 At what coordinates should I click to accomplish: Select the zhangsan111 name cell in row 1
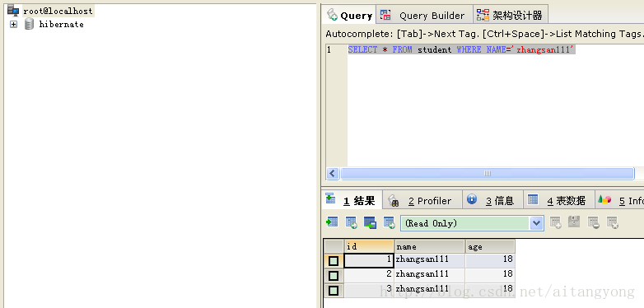(x=430, y=260)
